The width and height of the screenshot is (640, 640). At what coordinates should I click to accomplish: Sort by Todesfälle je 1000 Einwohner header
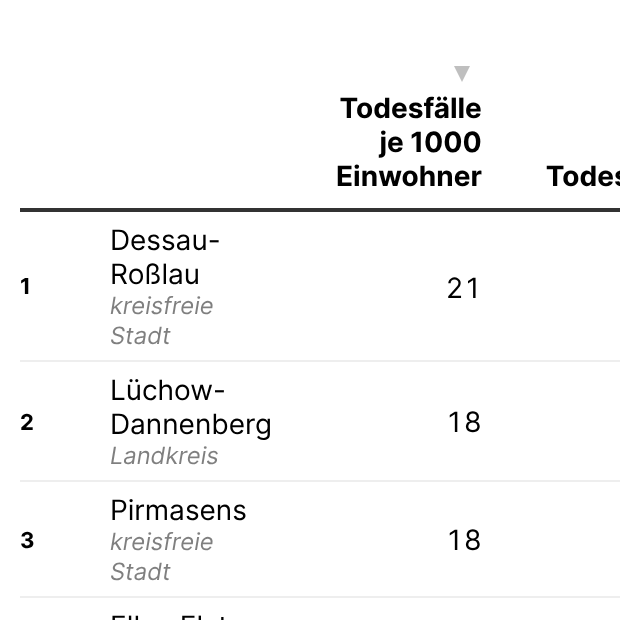409,142
